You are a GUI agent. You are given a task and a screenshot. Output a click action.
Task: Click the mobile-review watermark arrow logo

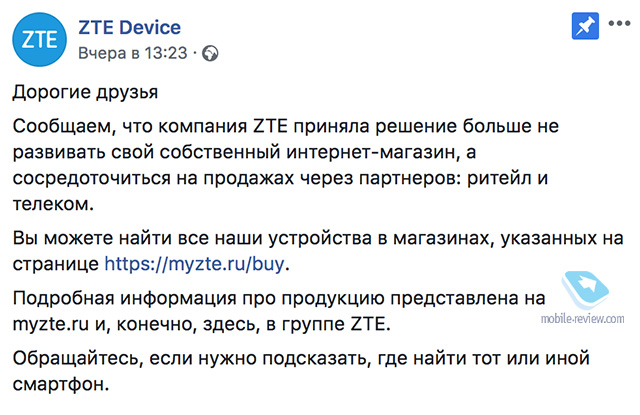[584, 289]
